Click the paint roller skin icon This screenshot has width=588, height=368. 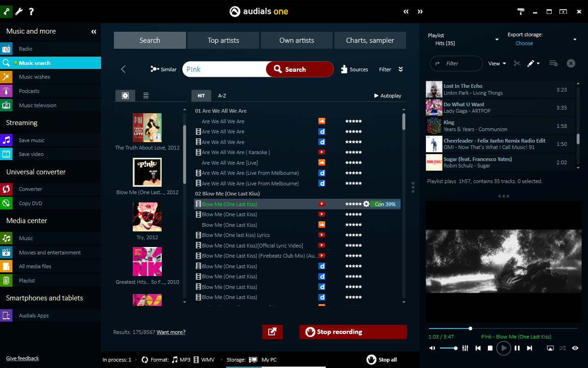point(521,11)
